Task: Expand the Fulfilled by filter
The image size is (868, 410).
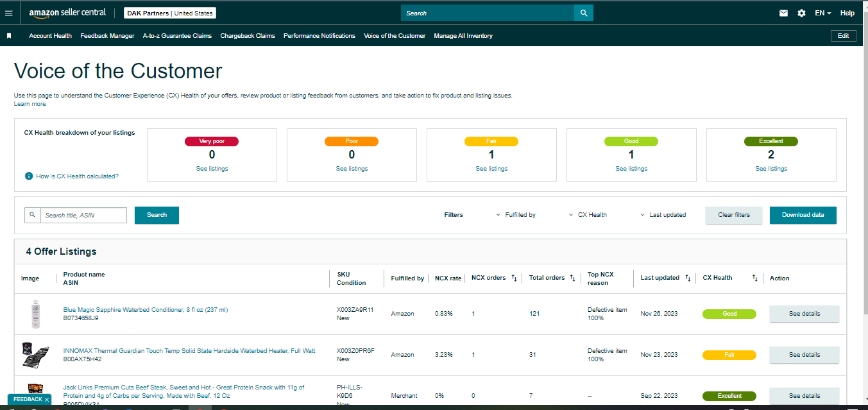Action: (x=516, y=215)
